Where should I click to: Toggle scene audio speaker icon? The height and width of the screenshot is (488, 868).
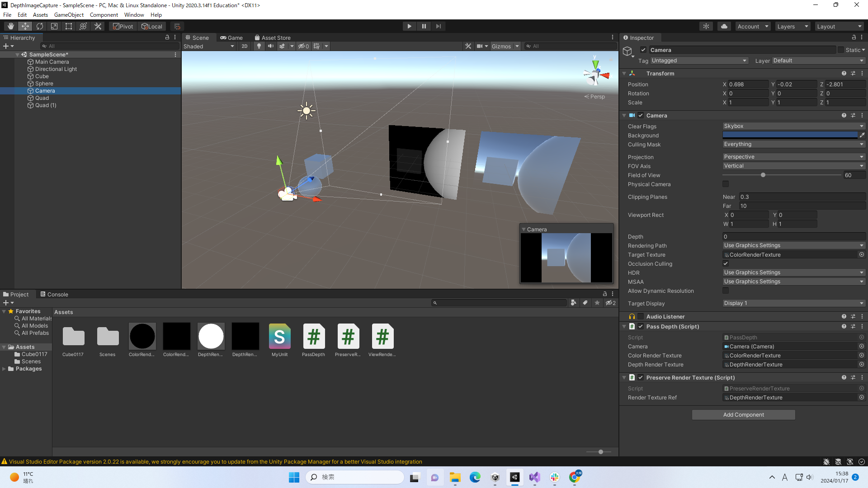[270, 46]
